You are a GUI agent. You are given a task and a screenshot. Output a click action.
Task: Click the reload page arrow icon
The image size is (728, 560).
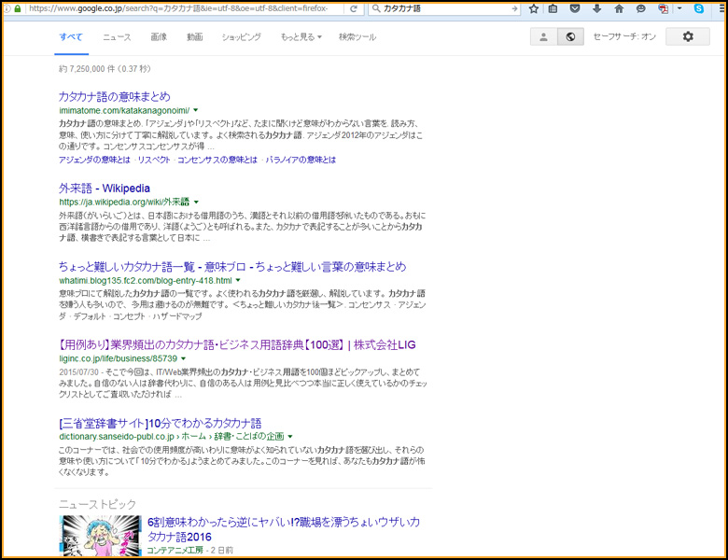pos(354,8)
